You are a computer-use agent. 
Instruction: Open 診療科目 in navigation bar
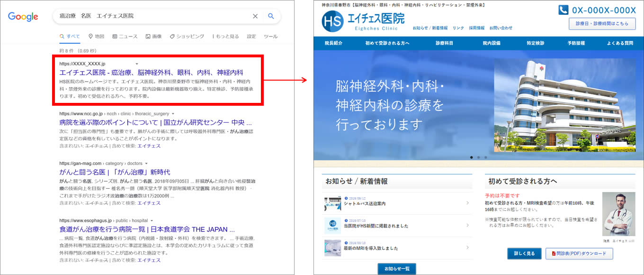(444, 43)
